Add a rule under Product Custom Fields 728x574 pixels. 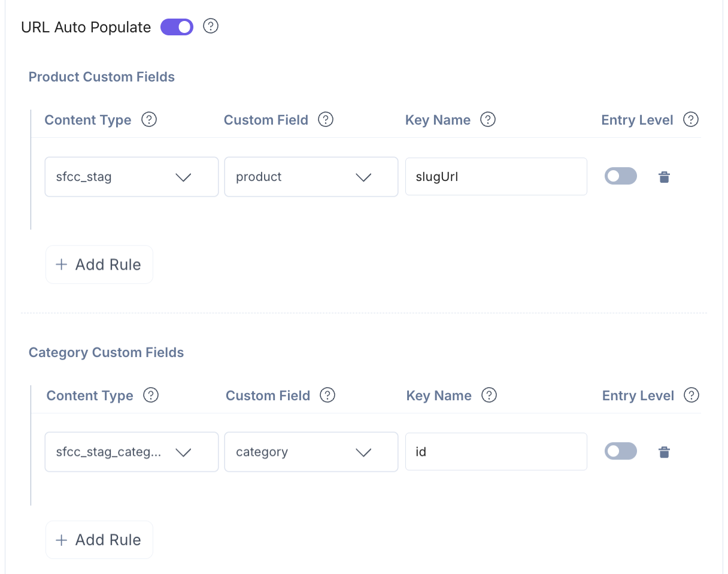pyautogui.click(x=99, y=264)
